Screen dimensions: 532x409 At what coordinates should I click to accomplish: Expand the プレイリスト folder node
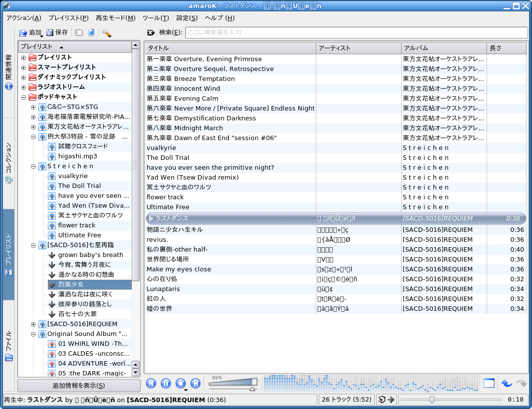click(23, 58)
